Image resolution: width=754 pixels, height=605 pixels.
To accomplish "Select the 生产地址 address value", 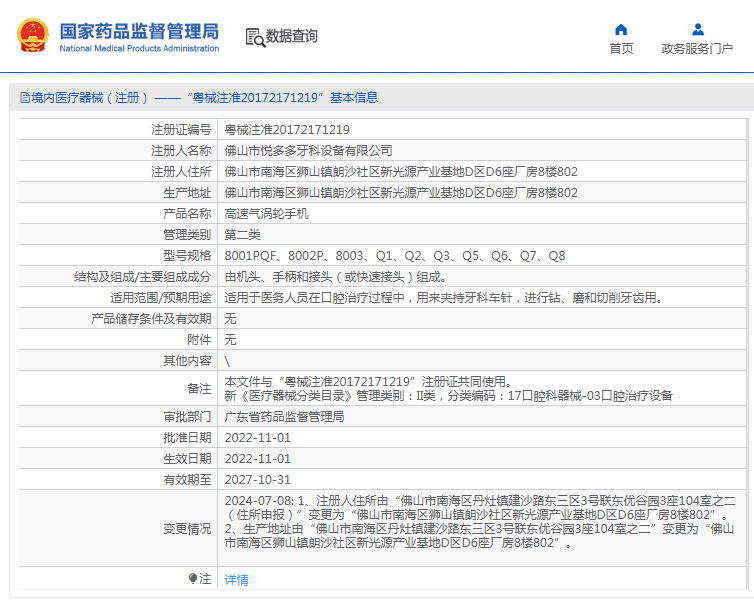I will pos(401,193).
